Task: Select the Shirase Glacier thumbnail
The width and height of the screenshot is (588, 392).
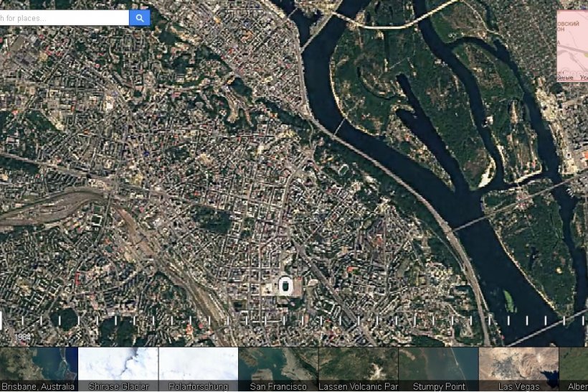Action: coord(118,369)
